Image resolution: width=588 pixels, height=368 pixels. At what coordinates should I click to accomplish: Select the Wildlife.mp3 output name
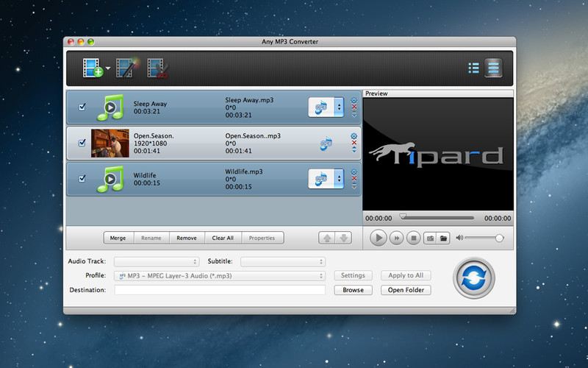(x=244, y=171)
